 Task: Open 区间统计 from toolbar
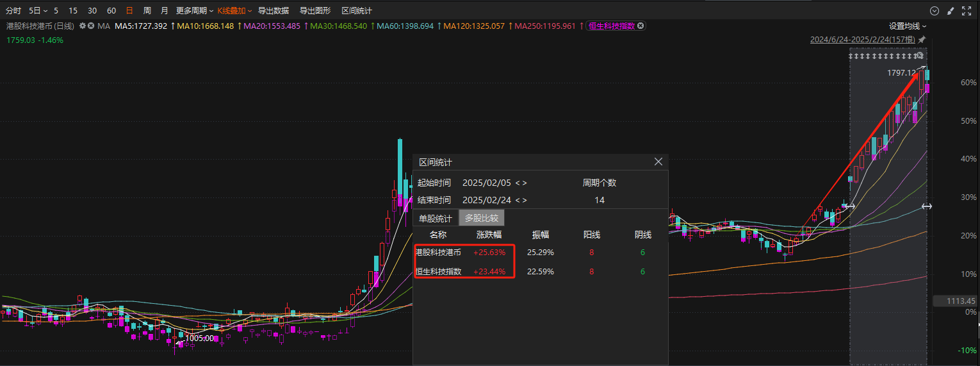[357, 11]
